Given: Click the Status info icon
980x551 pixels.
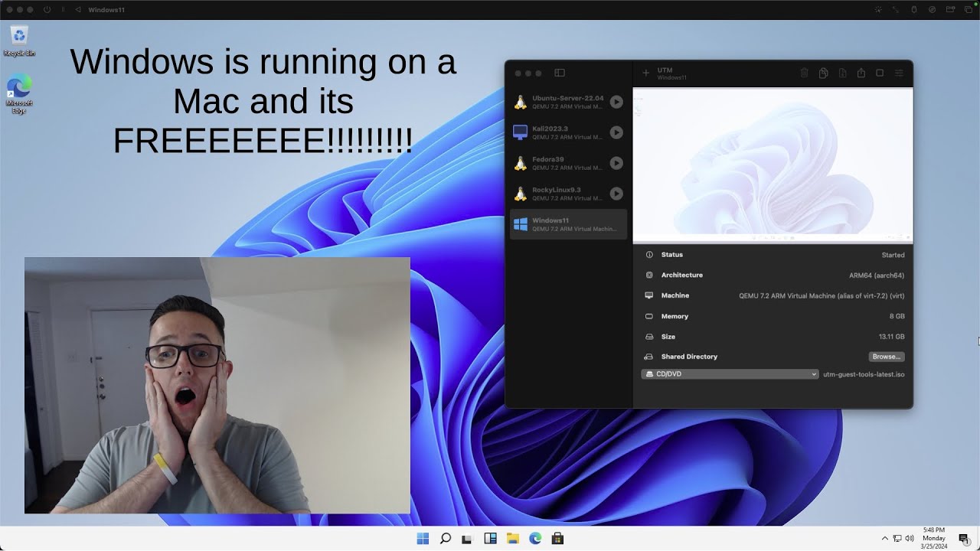Looking at the screenshot, I should 649,255.
